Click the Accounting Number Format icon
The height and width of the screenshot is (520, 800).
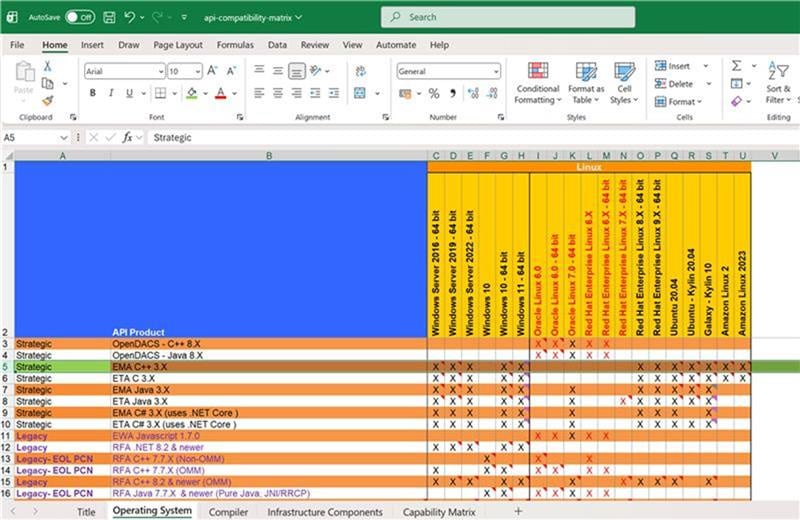(x=406, y=93)
